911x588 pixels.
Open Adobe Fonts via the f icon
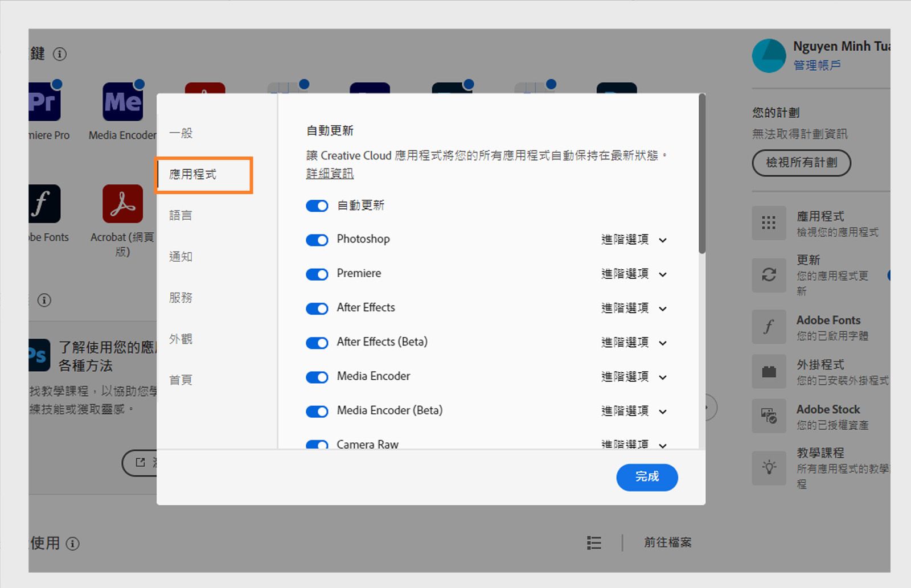point(769,327)
